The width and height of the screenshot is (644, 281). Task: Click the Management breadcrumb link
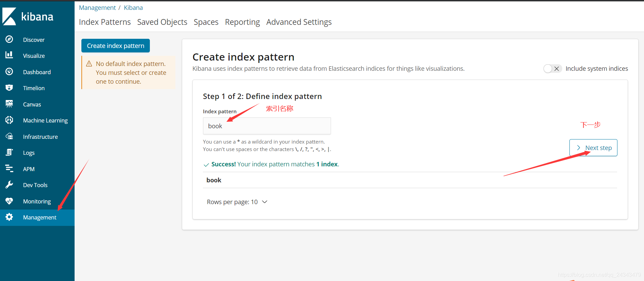[x=97, y=7]
